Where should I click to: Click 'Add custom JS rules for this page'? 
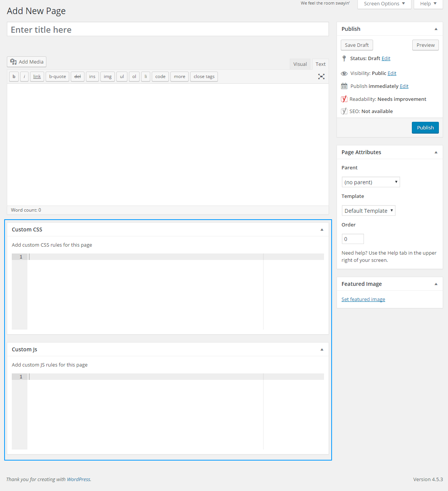click(x=49, y=365)
